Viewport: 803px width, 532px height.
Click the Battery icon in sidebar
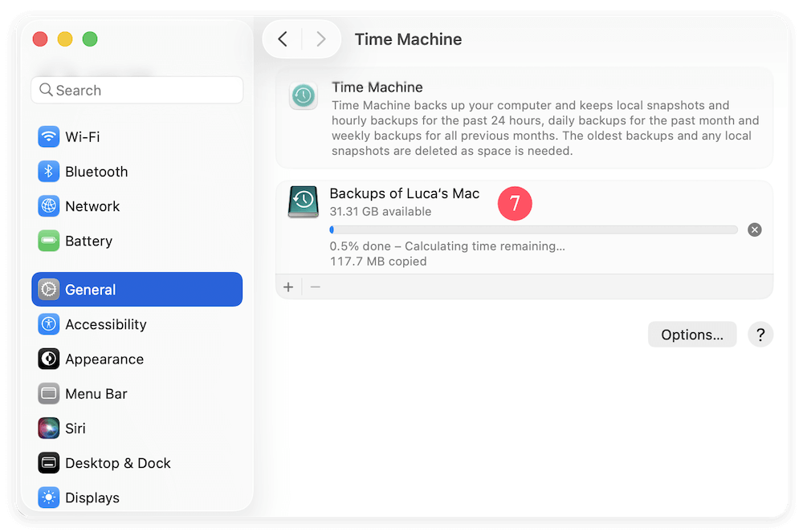(49, 241)
